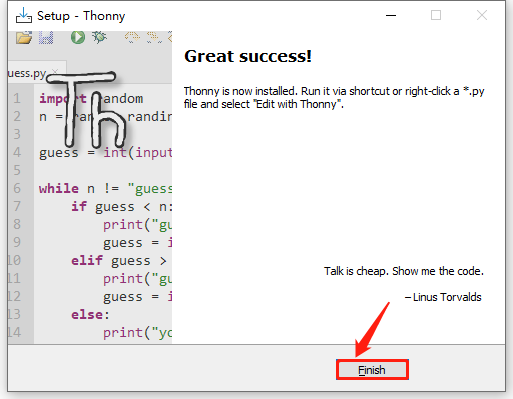Viewport: 513px width, 399px height.
Task: Close the Setup - Thonny window
Action: click(482, 15)
